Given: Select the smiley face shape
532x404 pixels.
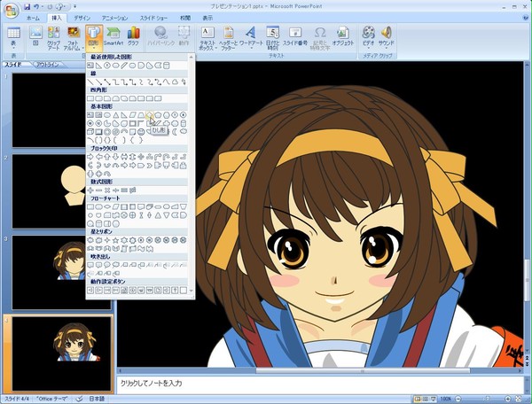Looking at the screenshot, I should (141, 131).
